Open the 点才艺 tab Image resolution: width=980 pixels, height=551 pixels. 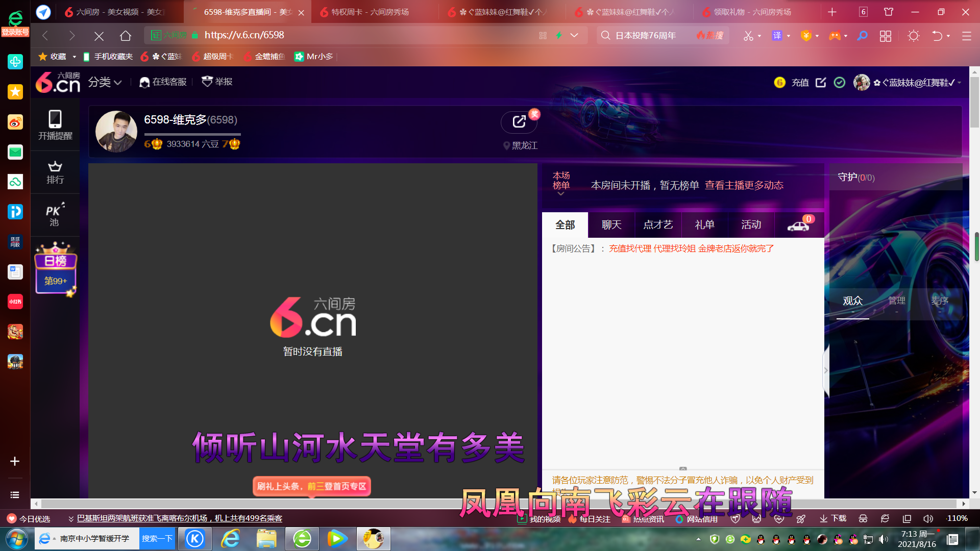658,225
